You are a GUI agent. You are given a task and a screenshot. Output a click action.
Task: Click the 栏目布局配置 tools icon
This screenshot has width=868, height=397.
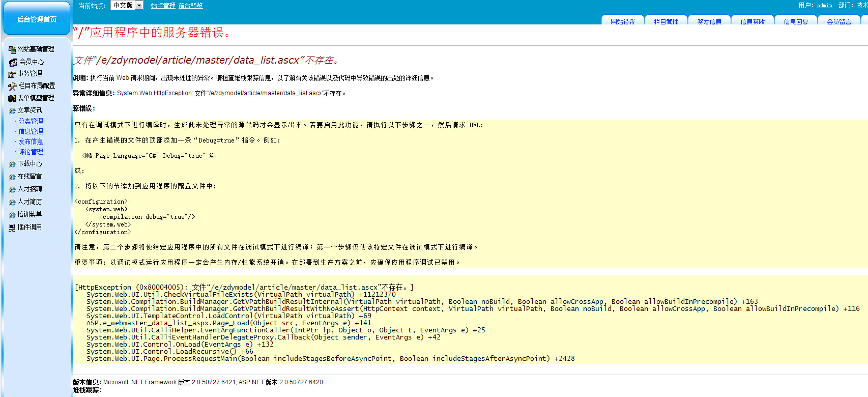(x=13, y=86)
